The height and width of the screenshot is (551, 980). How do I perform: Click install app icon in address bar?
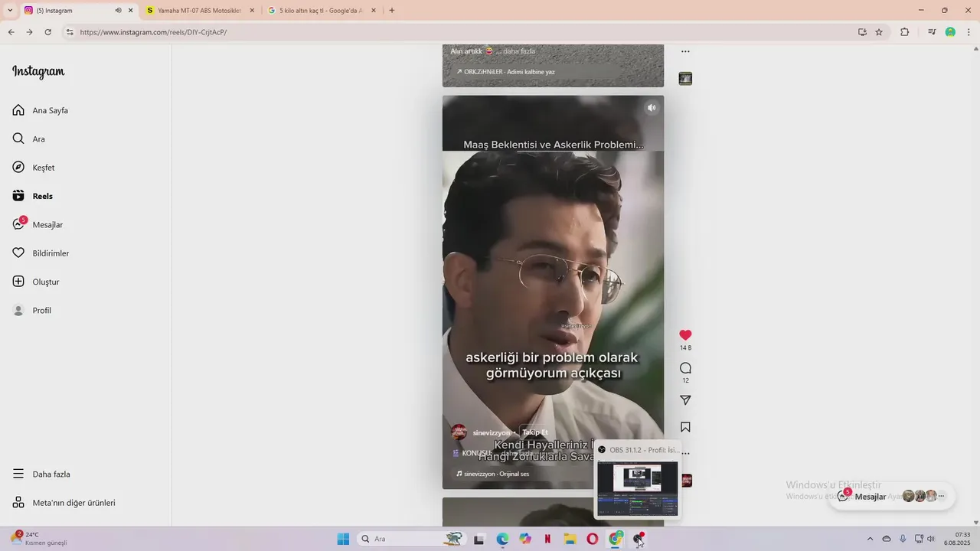pyautogui.click(x=862, y=32)
